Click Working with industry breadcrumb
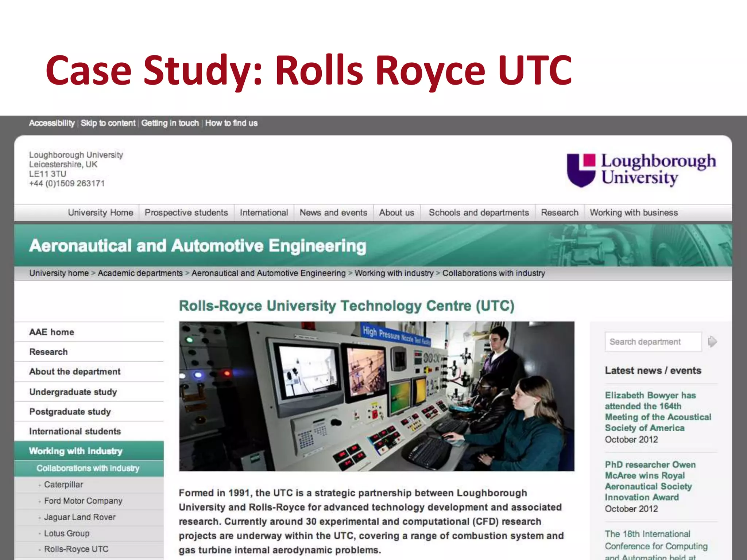Image resolution: width=747 pixels, height=560 pixels. point(394,273)
